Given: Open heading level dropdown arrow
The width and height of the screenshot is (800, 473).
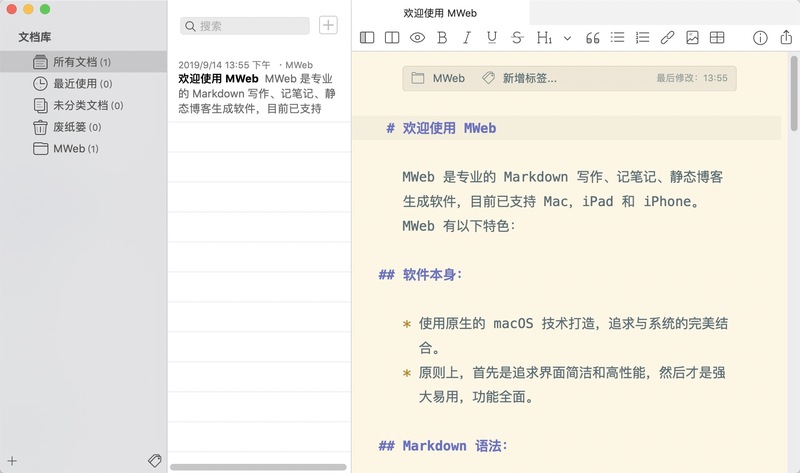Looking at the screenshot, I should point(567,38).
